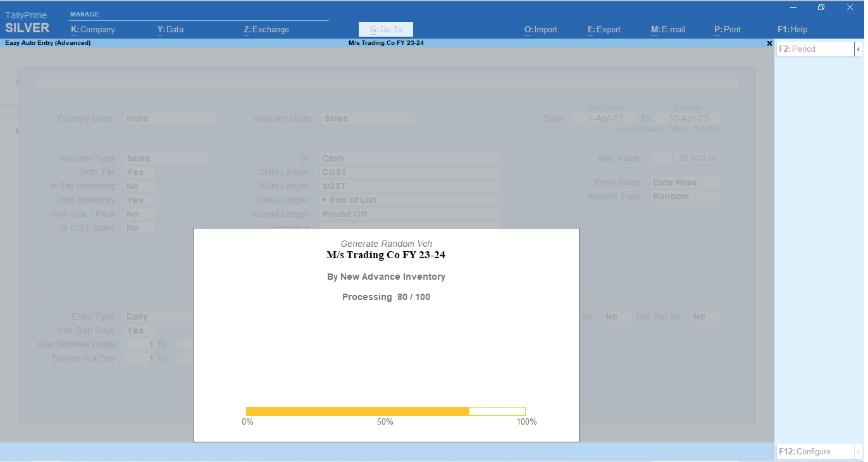Collapse the right panel beside F2 Period
Image resolution: width=868 pixels, height=462 pixels.
(x=858, y=49)
